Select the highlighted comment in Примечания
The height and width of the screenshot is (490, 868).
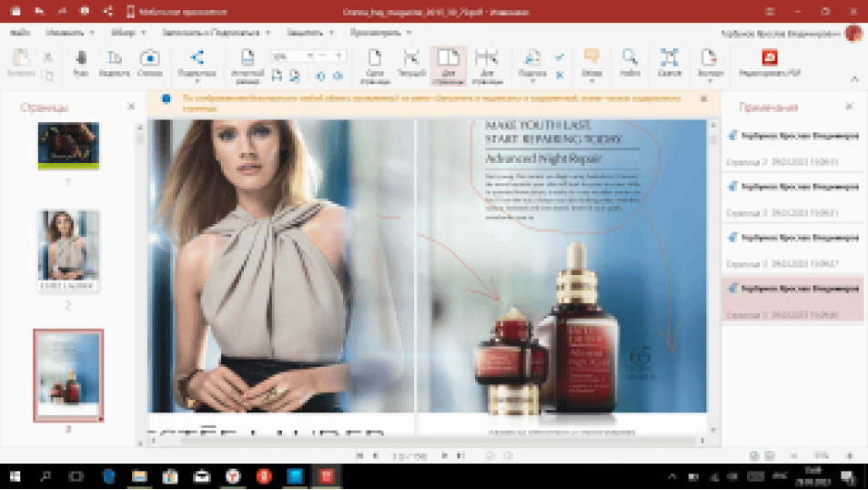(792, 300)
